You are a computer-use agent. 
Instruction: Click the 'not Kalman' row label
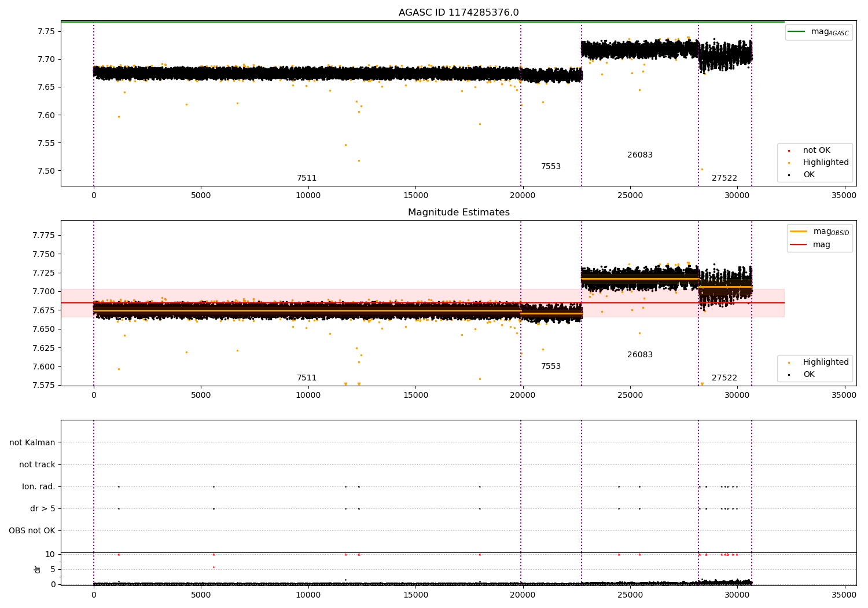click(32, 442)
